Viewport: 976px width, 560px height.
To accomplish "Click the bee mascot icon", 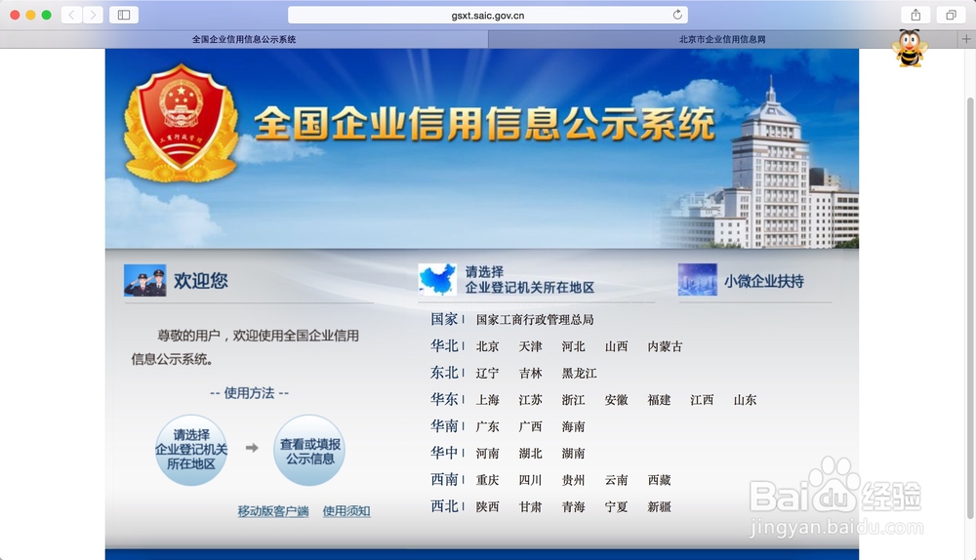I will tap(910, 48).
